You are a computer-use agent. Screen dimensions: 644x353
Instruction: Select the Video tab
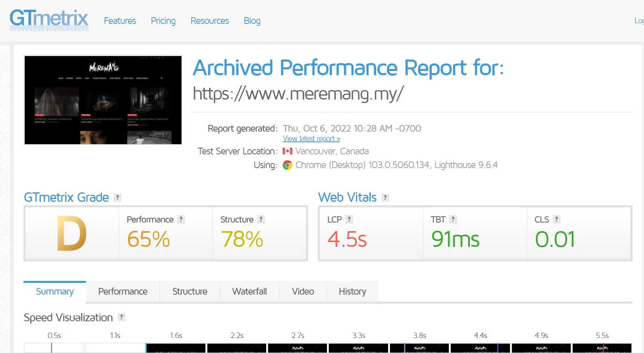coord(303,291)
